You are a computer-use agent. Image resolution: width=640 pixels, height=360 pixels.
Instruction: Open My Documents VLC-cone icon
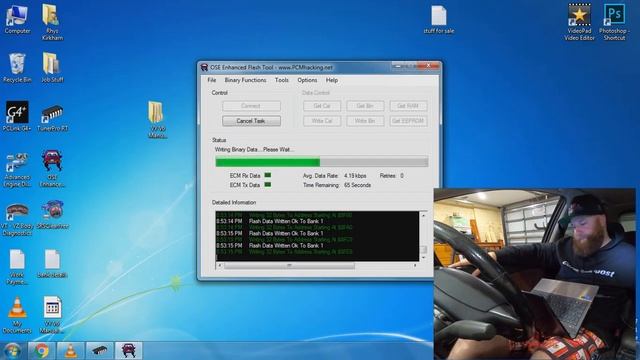click(17, 315)
